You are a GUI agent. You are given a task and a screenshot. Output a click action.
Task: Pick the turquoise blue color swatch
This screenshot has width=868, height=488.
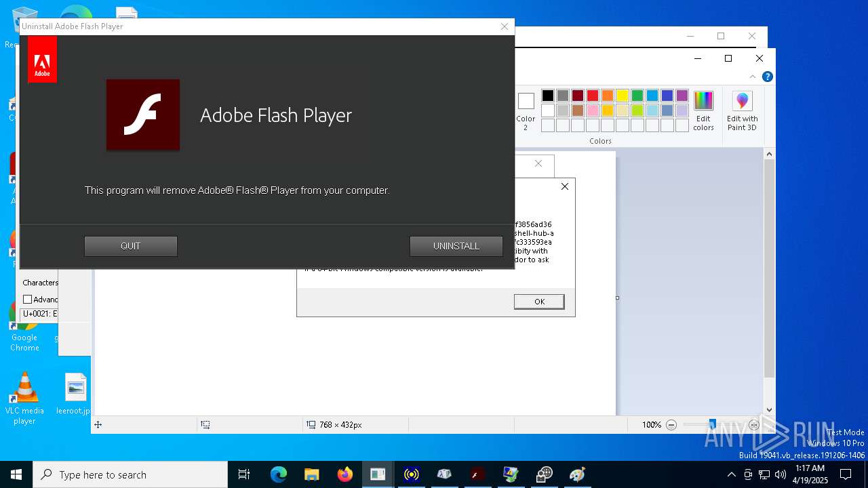coord(652,96)
